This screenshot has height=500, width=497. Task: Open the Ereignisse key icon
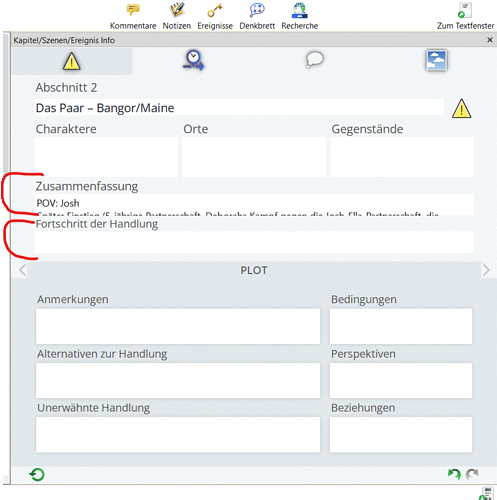215,16
